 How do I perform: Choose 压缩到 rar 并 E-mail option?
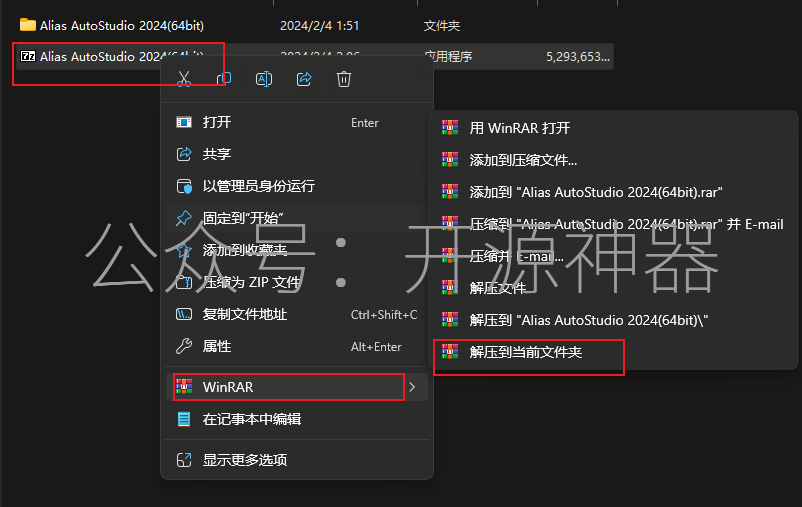coord(613,224)
